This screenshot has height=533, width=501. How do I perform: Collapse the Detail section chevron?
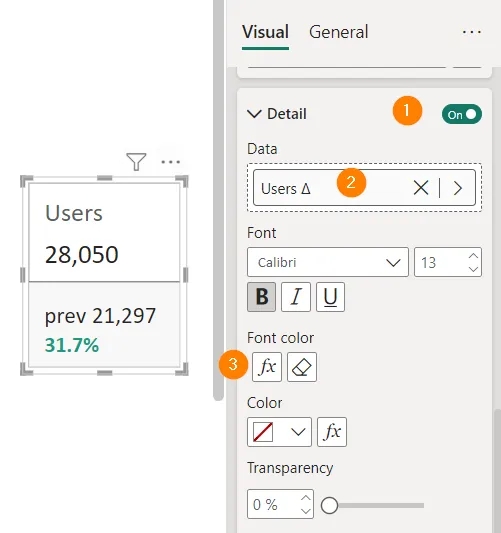pyautogui.click(x=254, y=114)
